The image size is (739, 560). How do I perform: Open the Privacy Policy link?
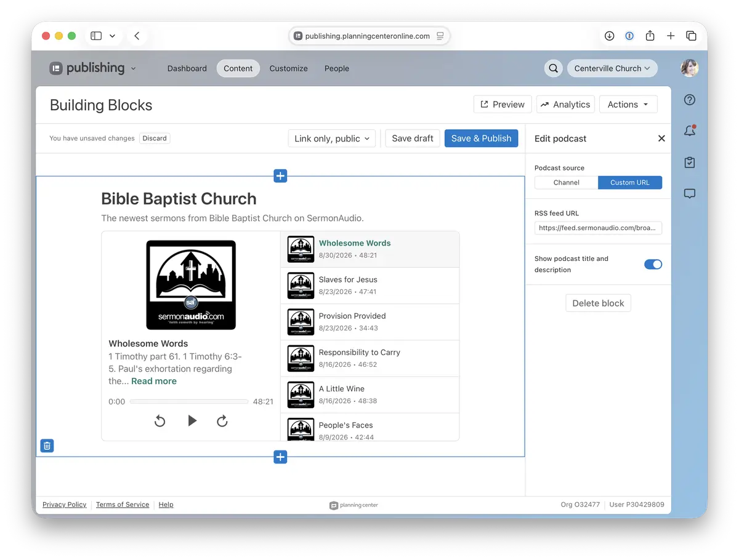click(65, 505)
